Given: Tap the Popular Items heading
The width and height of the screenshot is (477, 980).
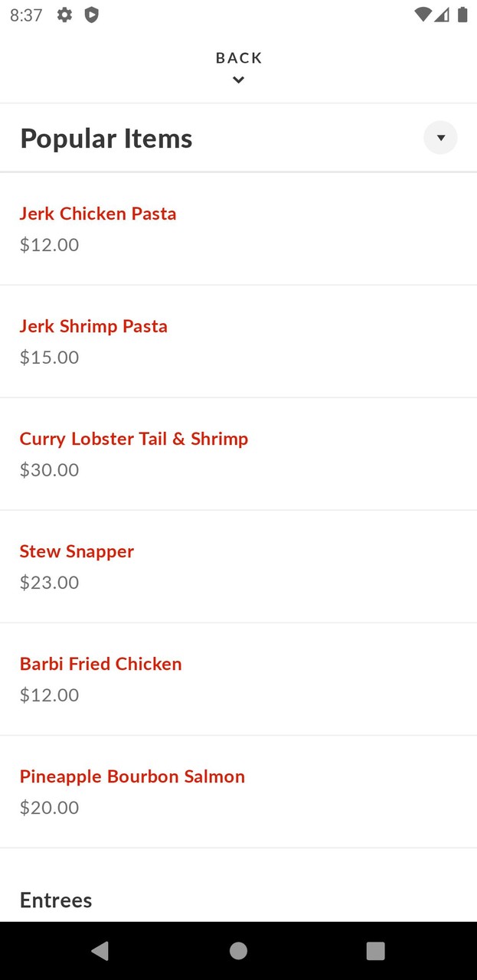Looking at the screenshot, I should click(106, 139).
